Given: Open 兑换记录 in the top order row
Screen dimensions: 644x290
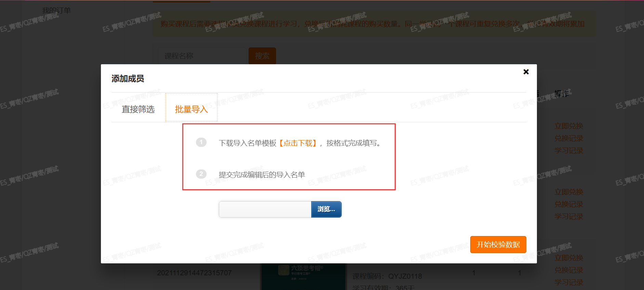Looking at the screenshot, I should [x=569, y=138].
